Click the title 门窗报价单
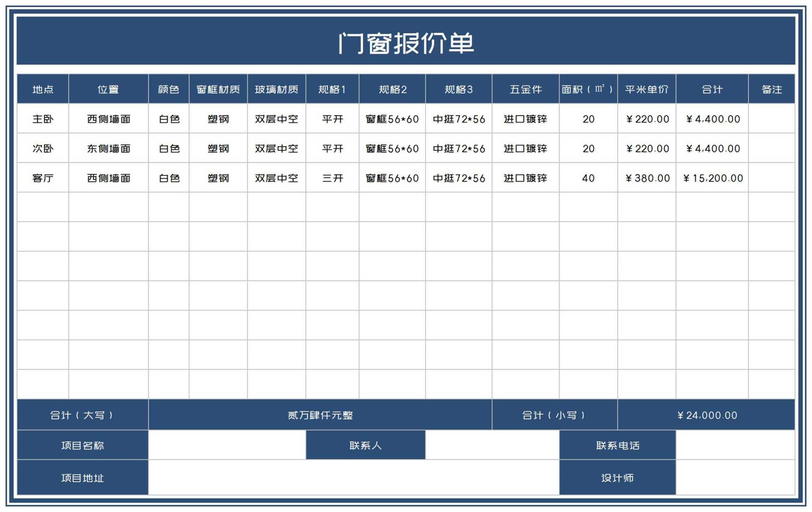 [x=406, y=43]
